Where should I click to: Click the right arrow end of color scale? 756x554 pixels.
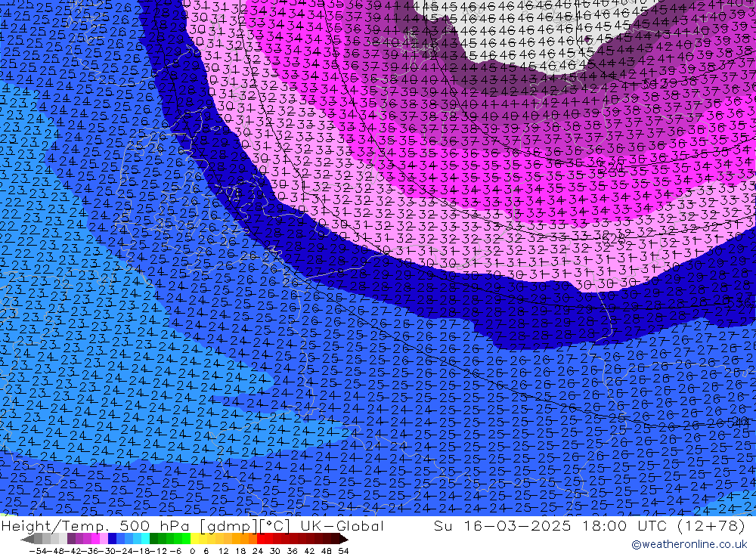[x=344, y=538]
